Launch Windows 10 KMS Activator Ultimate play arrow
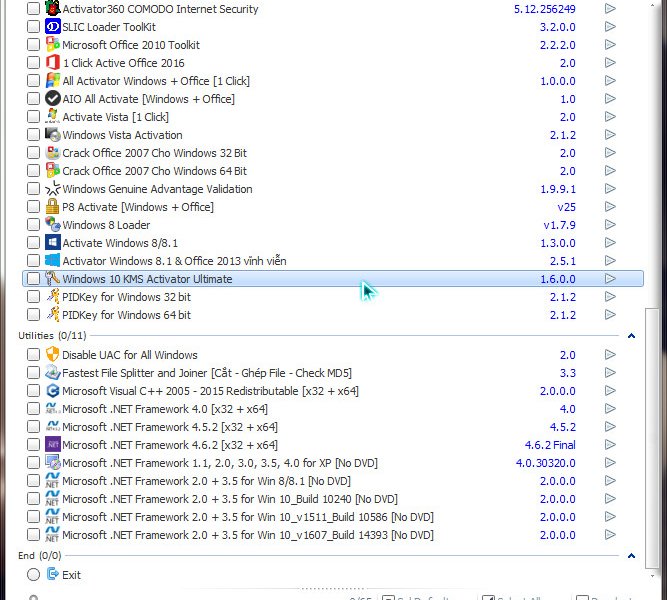Image resolution: width=667 pixels, height=600 pixels. click(610, 279)
